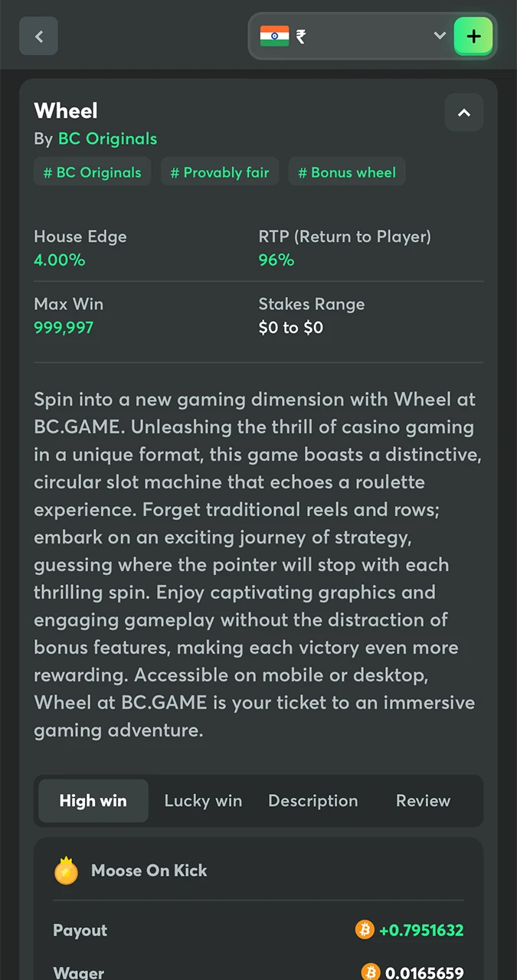Image resolution: width=517 pixels, height=980 pixels.
Task: Toggle the # Bonus wheel tag
Action: tap(347, 172)
